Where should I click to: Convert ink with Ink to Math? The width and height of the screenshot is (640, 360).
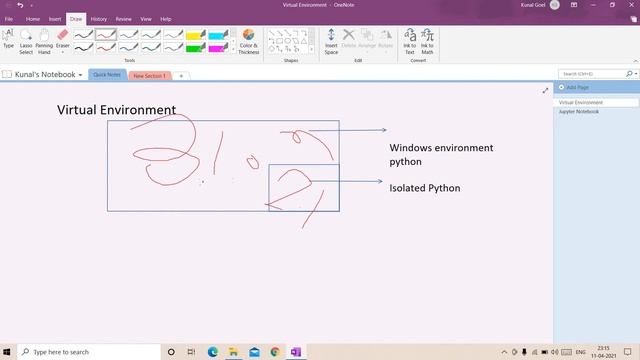(x=427, y=42)
